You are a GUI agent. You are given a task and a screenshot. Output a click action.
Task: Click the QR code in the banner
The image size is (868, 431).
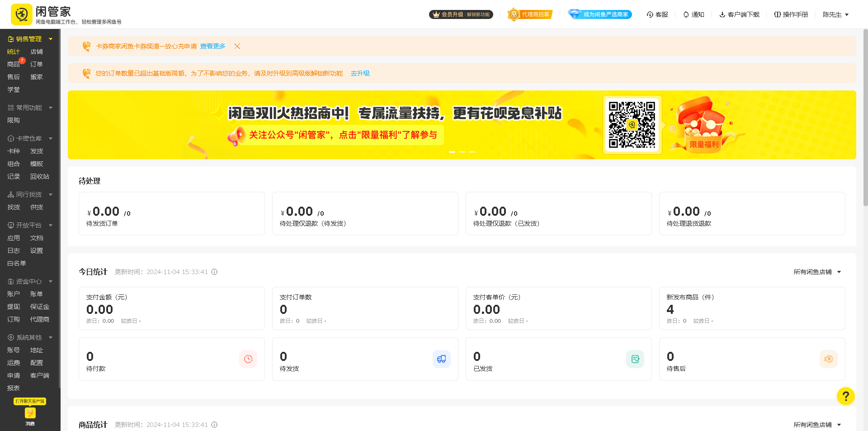point(632,125)
